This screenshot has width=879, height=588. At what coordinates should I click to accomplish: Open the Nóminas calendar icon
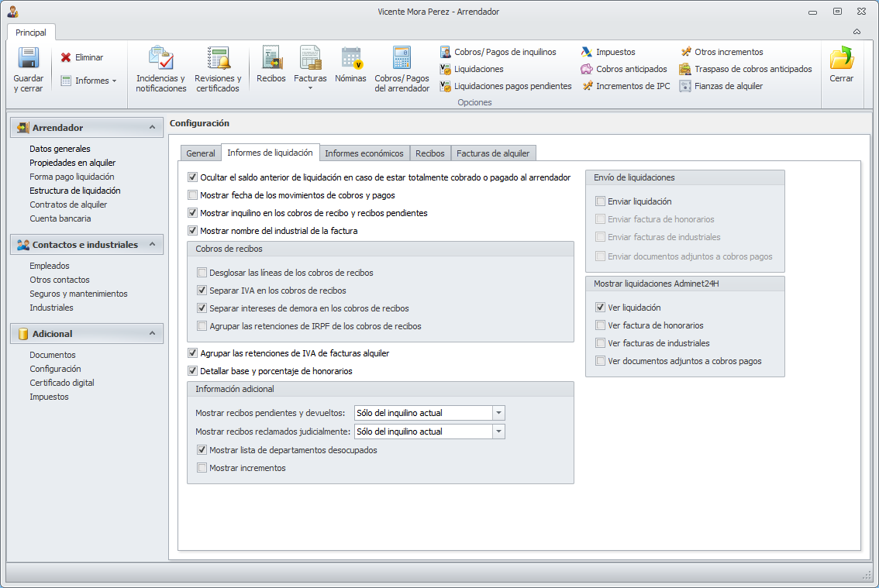coord(351,58)
